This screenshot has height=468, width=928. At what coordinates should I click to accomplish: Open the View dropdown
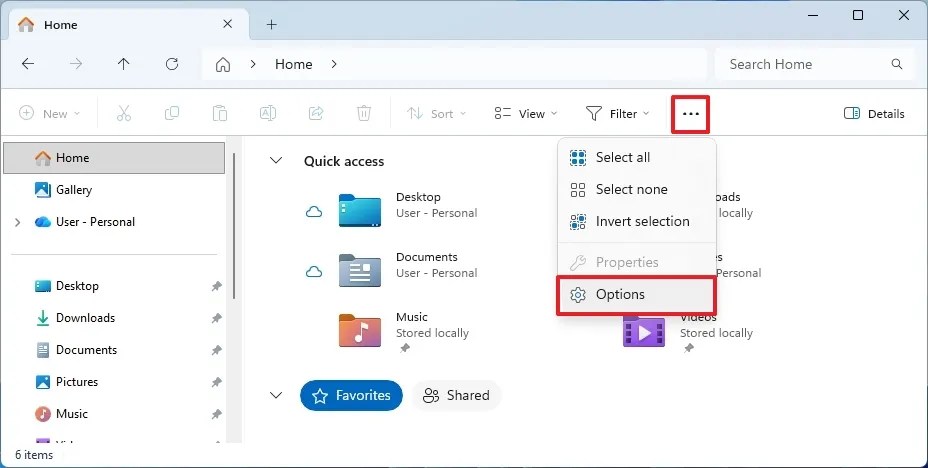(x=526, y=114)
